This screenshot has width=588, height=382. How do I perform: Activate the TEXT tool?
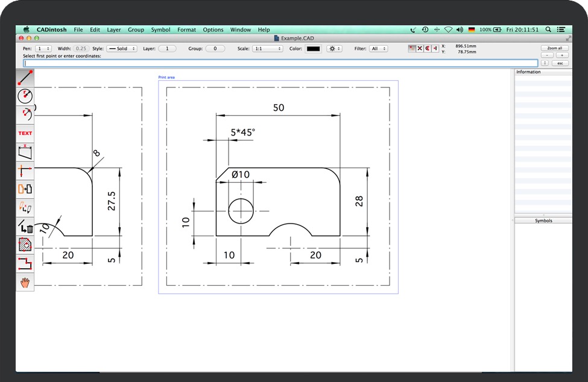(x=25, y=133)
